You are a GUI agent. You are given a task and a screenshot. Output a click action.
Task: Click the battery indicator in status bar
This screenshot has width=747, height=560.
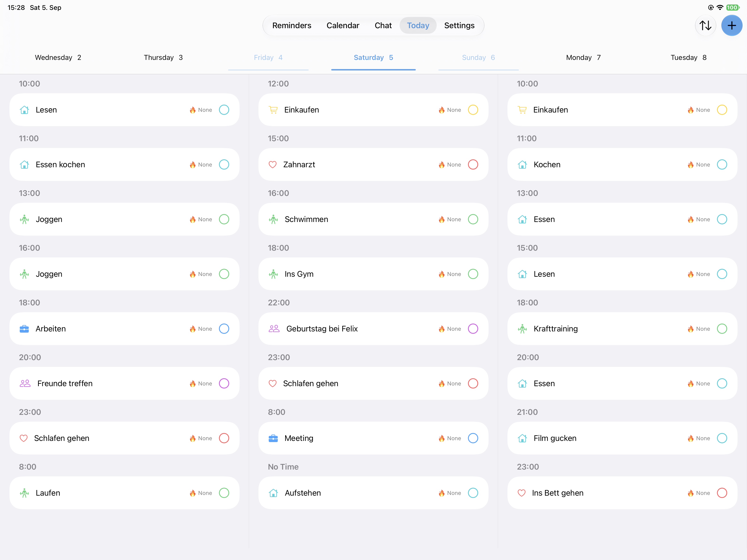733,8
